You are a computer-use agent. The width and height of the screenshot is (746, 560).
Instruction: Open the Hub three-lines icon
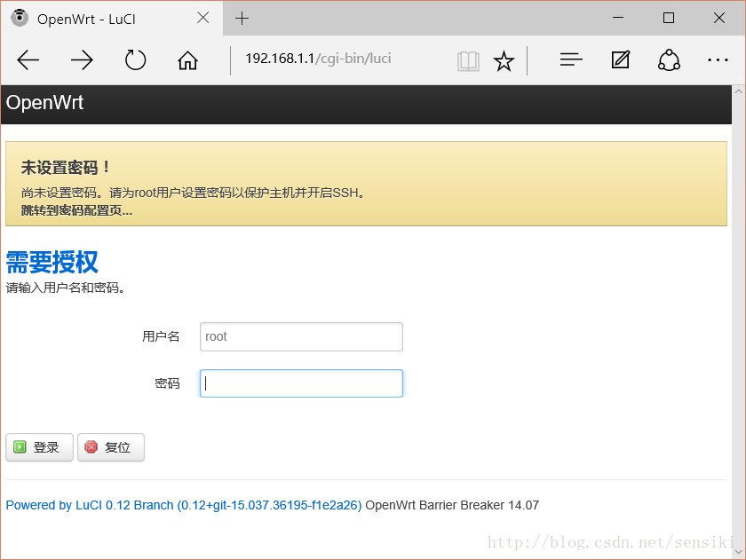571,59
